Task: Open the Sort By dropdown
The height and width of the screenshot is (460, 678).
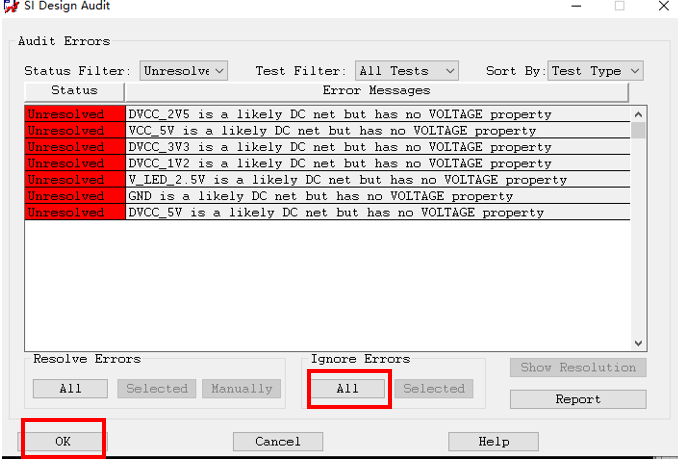Action: pyautogui.click(x=595, y=70)
